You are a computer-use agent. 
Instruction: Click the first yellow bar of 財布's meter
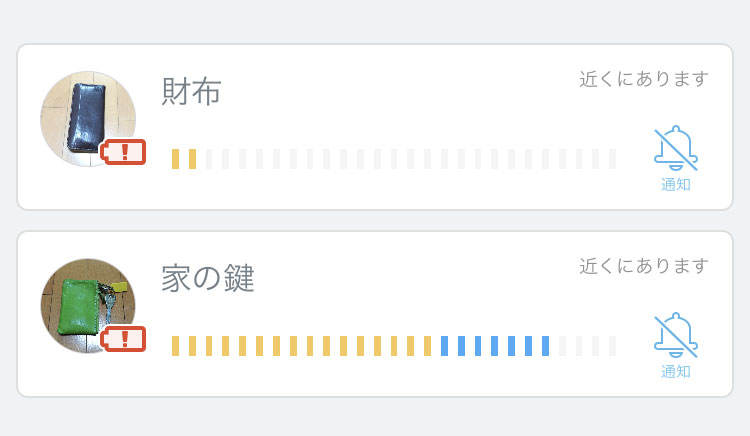[176, 159]
